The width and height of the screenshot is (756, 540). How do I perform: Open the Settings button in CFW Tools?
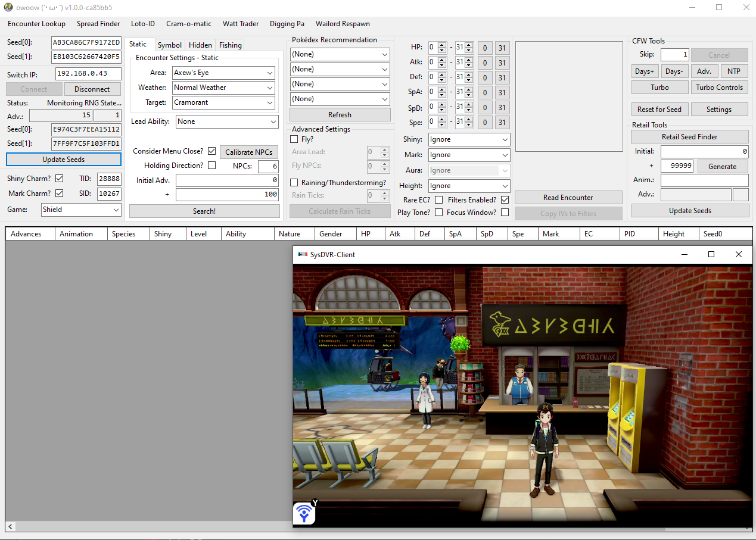click(720, 110)
